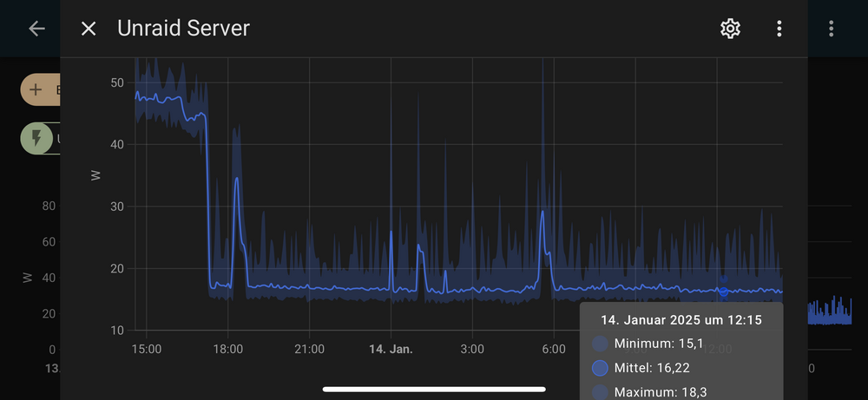Image resolution: width=868 pixels, height=400 pixels.
Task: Tap the lightning bolt entity chip
Action: tap(36, 138)
